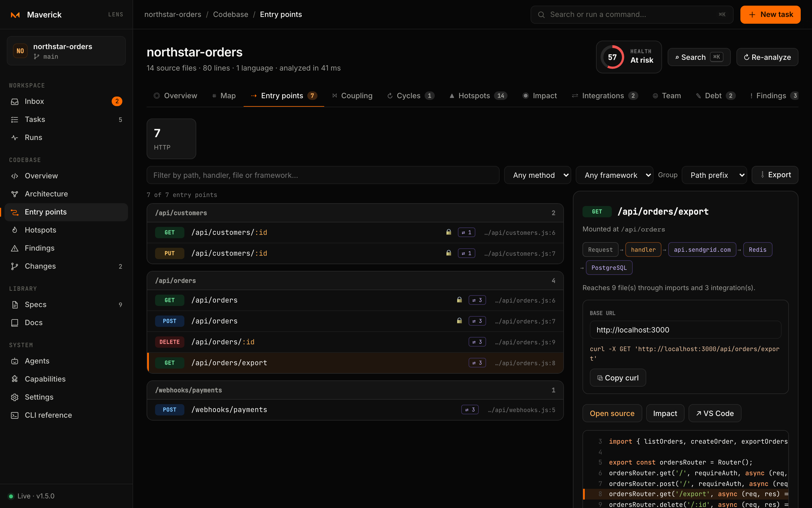812x508 pixels.
Task: Open in VS Code button
Action: coord(715,413)
